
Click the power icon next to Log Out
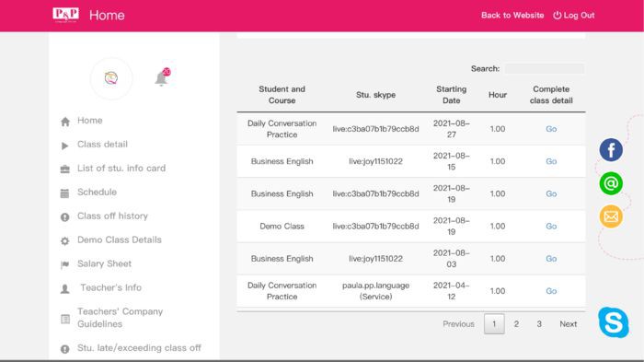click(557, 16)
